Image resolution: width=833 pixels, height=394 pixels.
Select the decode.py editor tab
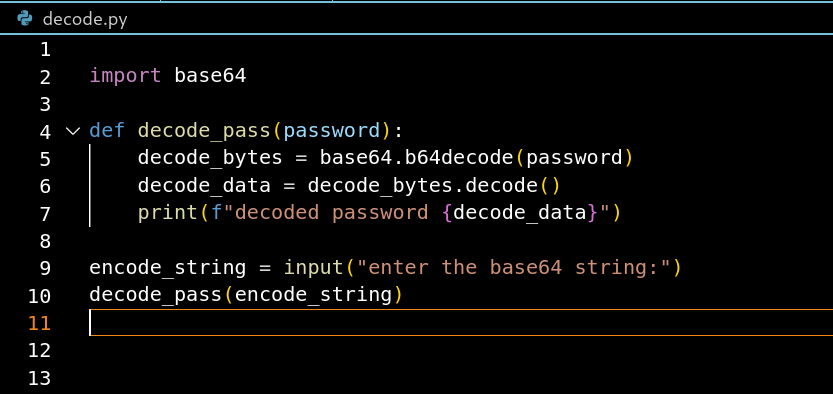72,19
